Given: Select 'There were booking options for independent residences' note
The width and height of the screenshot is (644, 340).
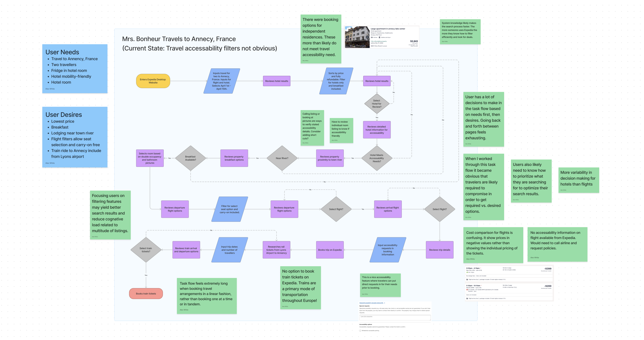Looking at the screenshot, I should pos(321,39).
